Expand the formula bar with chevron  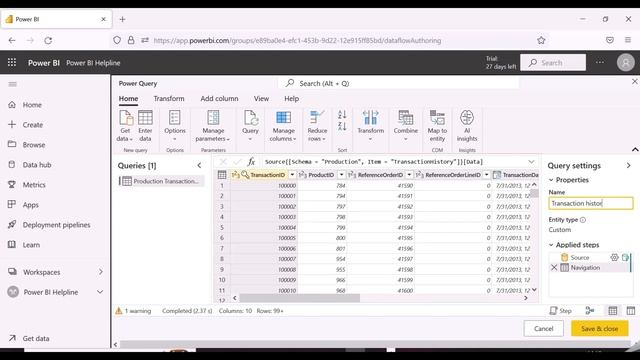click(531, 162)
